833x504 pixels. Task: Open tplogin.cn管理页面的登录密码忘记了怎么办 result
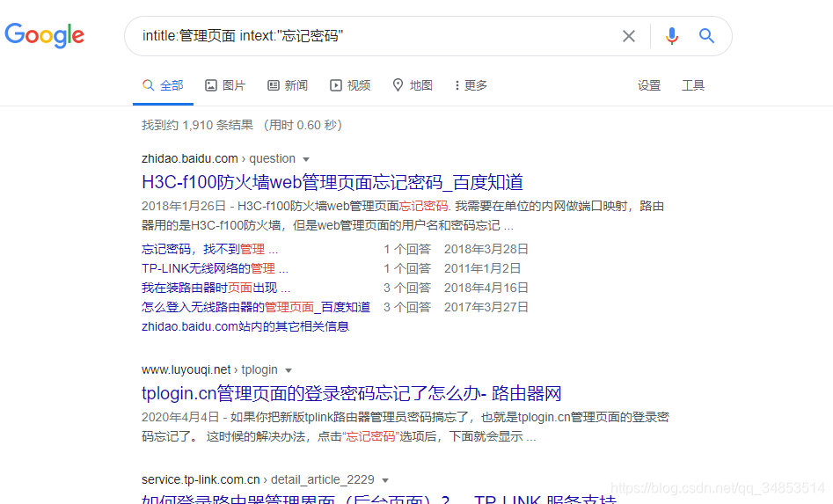351,393
